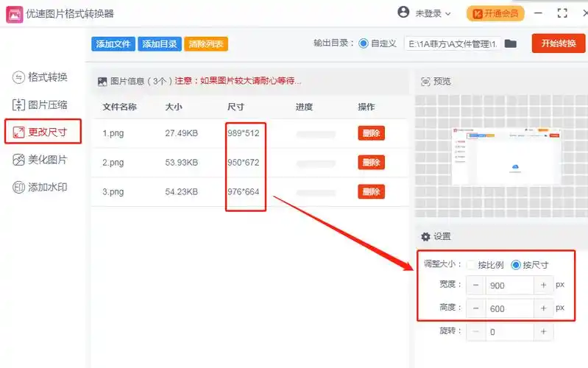Decrease 高度 with the minus button
Screen dimensions: 588x368
point(476,308)
